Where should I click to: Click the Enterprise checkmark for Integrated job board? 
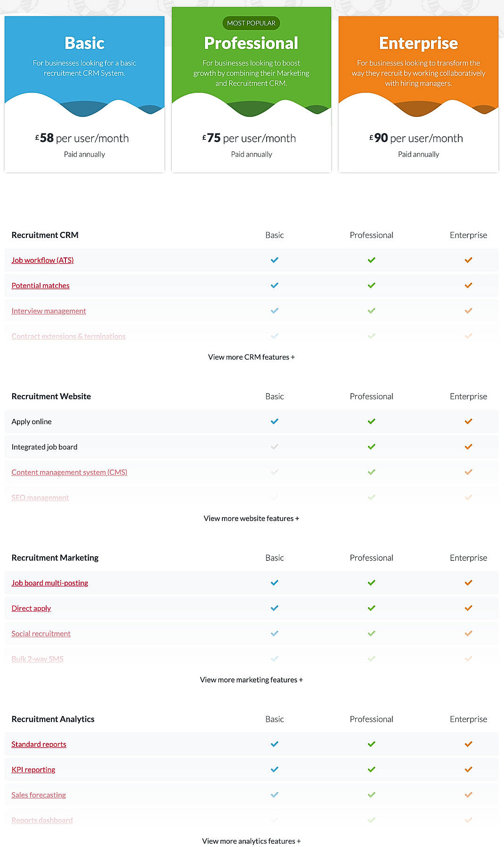point(468,446)
